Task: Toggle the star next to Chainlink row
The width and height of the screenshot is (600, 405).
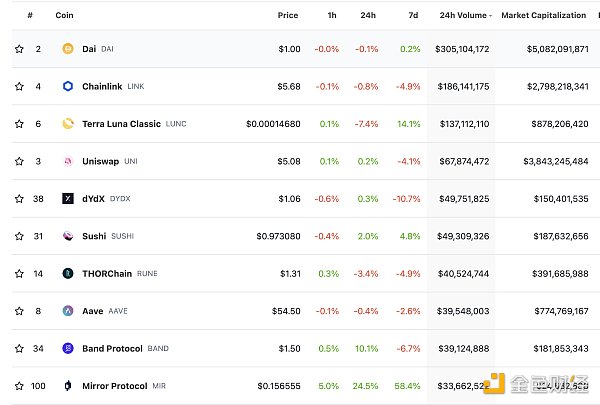Action: [x=19, y=86]
